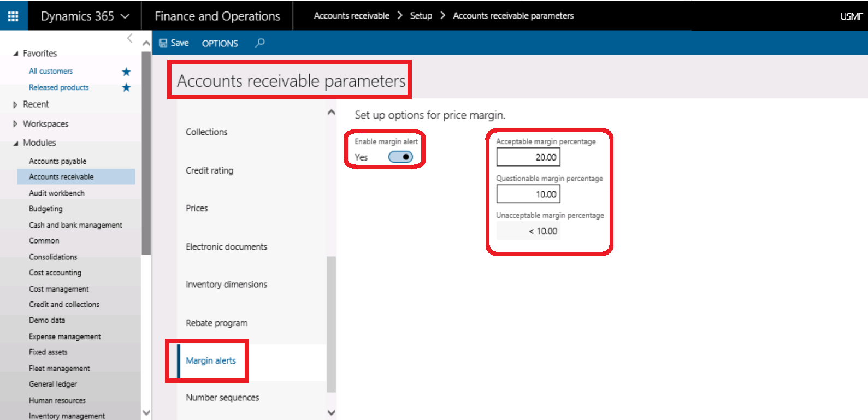Click Questionable margin percentage field

tap(528, 194)
